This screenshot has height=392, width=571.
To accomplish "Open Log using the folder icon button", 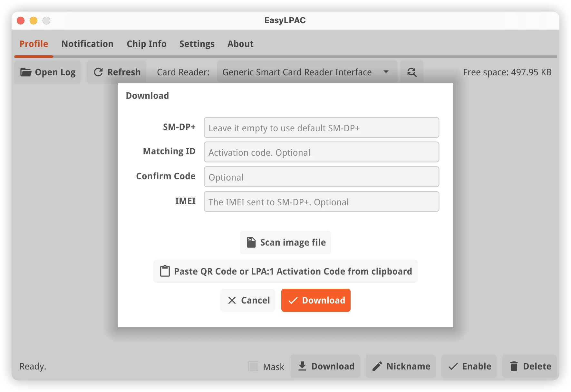I will point(48,72).
